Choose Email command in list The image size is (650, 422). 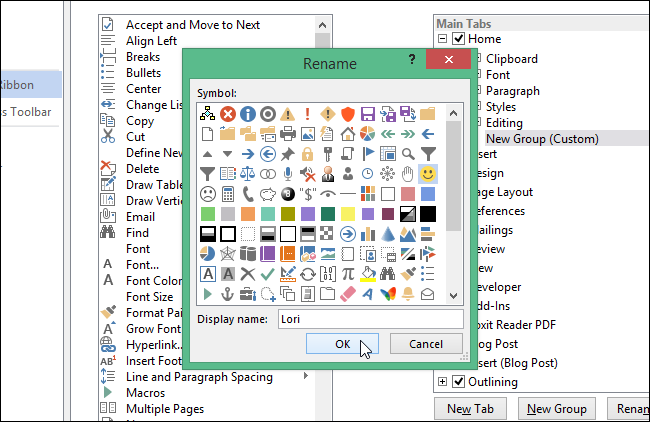[140, 217]
